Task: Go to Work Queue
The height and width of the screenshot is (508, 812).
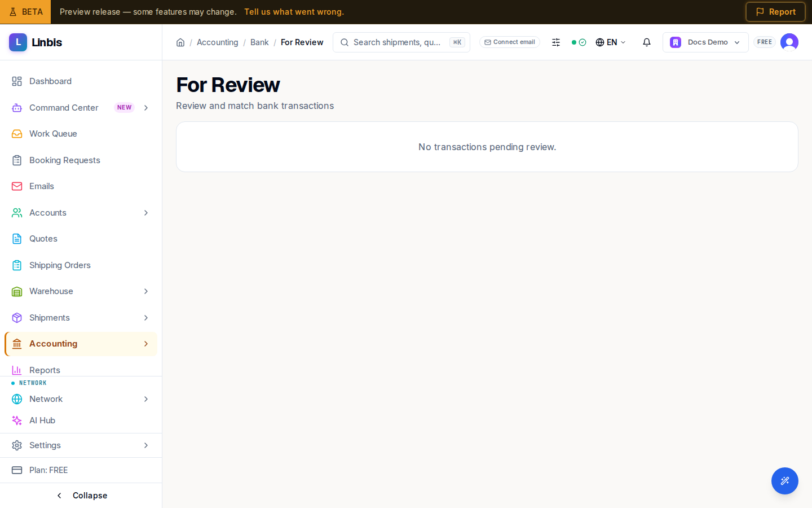Action: pos(81,134)
